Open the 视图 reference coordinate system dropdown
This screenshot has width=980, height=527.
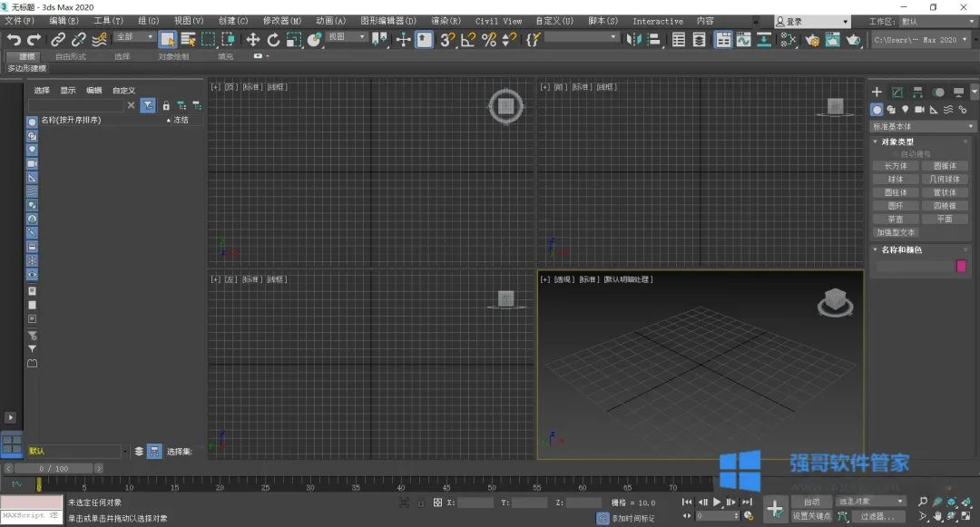tap(347, 37)
